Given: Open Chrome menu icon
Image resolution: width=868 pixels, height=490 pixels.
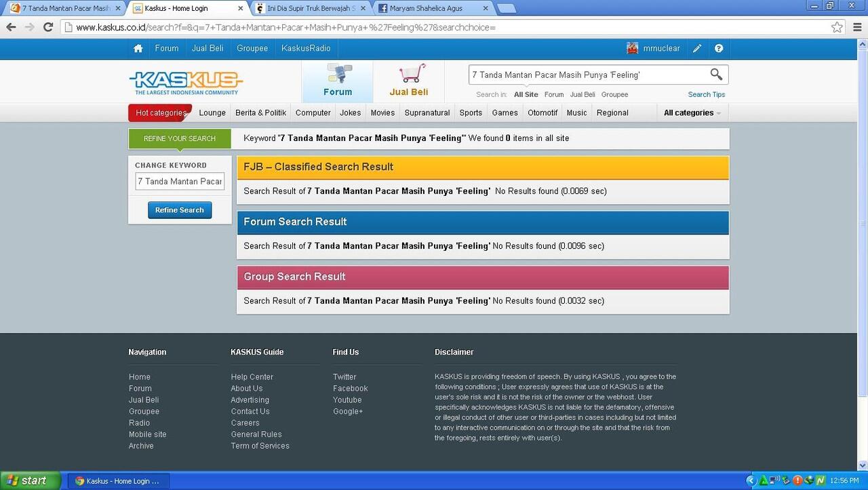Looking at the screenshot, I should (x=856, y=27).
